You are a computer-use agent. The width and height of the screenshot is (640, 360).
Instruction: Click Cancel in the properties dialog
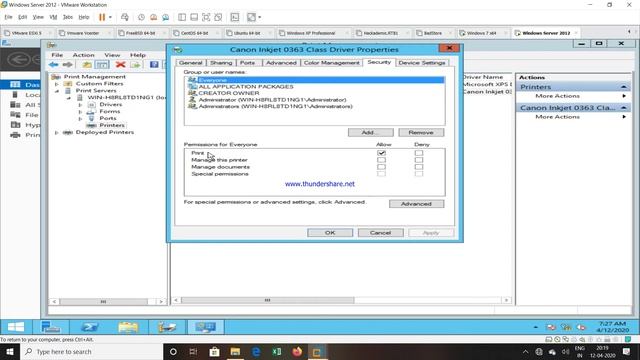(380, 233)
